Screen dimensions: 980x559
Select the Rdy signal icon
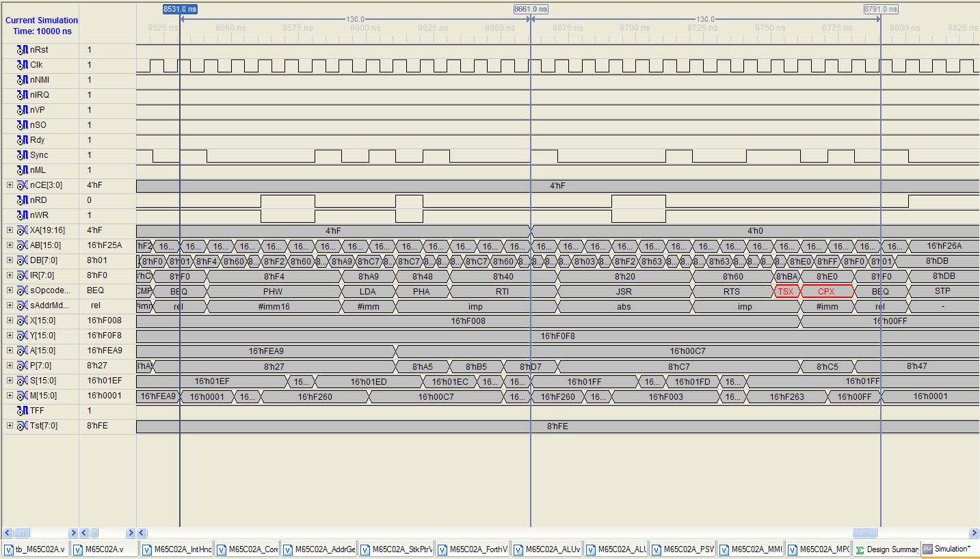[x=23, y=140]
